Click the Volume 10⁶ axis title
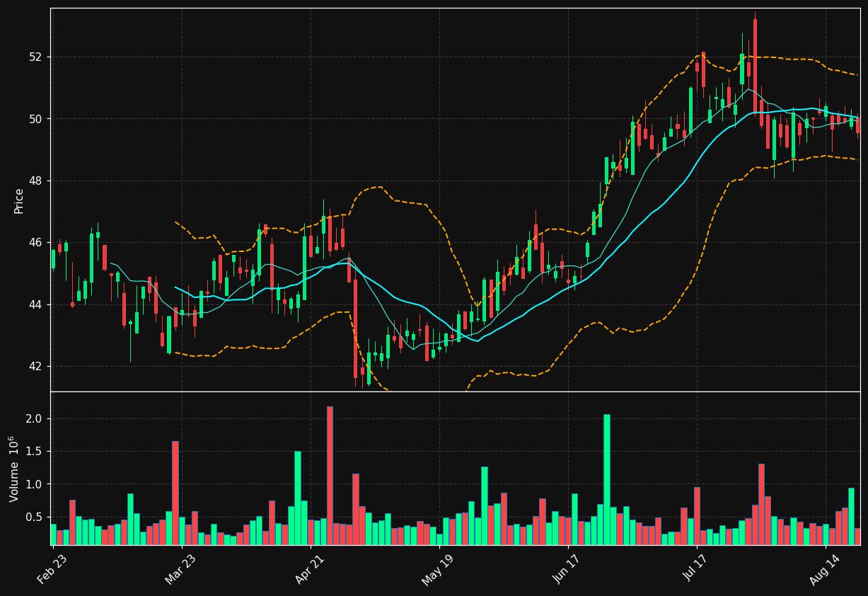Screen dimensions: 868x596 (x=13, y=469)
